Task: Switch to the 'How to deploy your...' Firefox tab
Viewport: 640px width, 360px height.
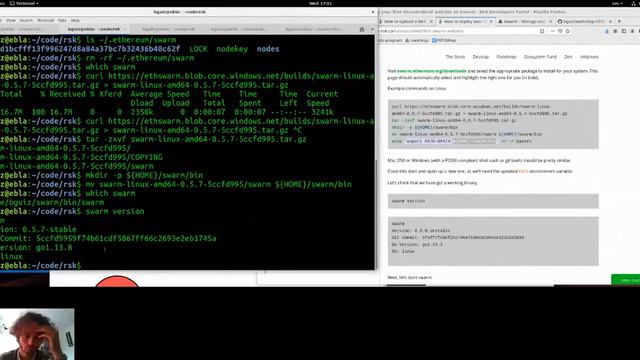Action: pyautogui.click(x=465, y=21)
